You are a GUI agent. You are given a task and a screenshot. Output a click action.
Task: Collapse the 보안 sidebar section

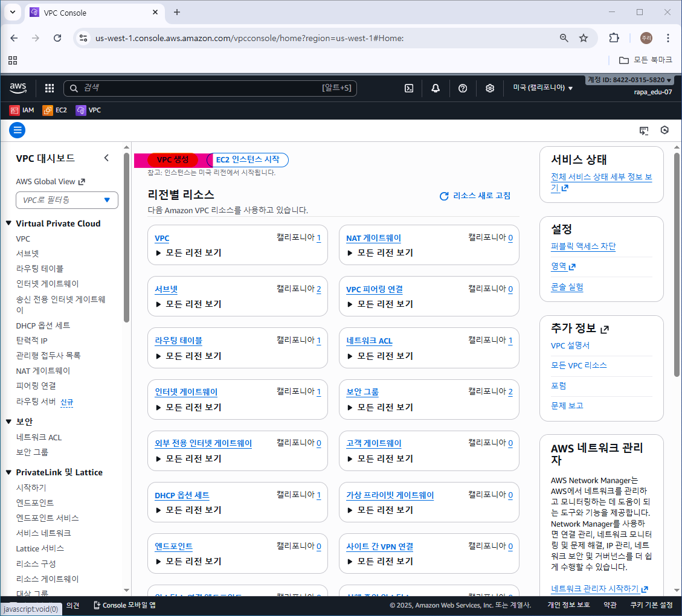(x=8, y=422)
